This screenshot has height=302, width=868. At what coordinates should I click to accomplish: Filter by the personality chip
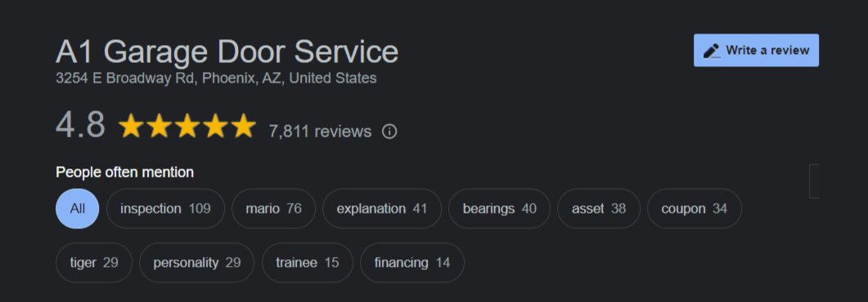196,262
